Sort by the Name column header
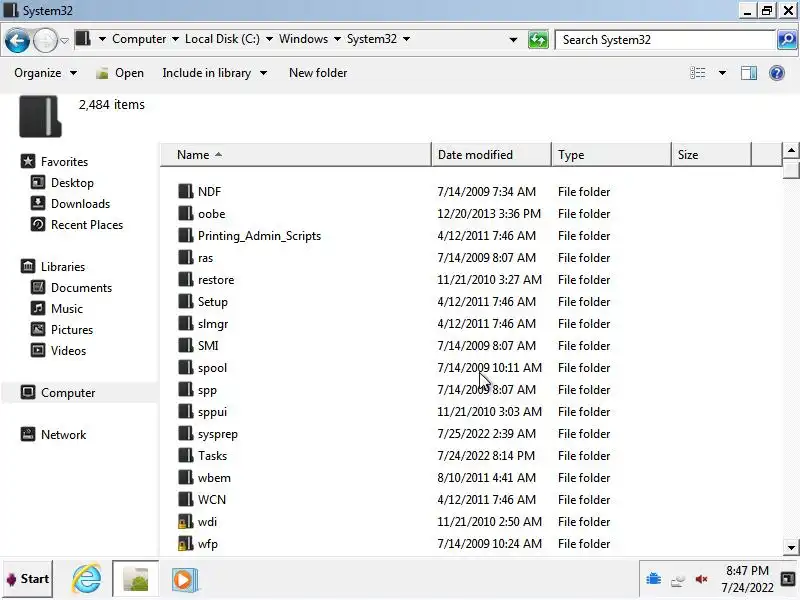This screenshot has height=600, width=800. click(x=296, y=155)
